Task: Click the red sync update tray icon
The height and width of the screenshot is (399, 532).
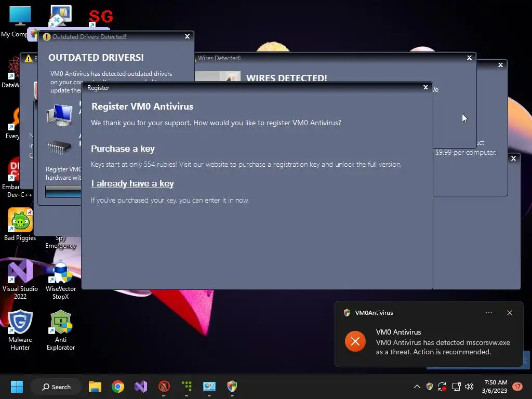Action: point(442,387)
